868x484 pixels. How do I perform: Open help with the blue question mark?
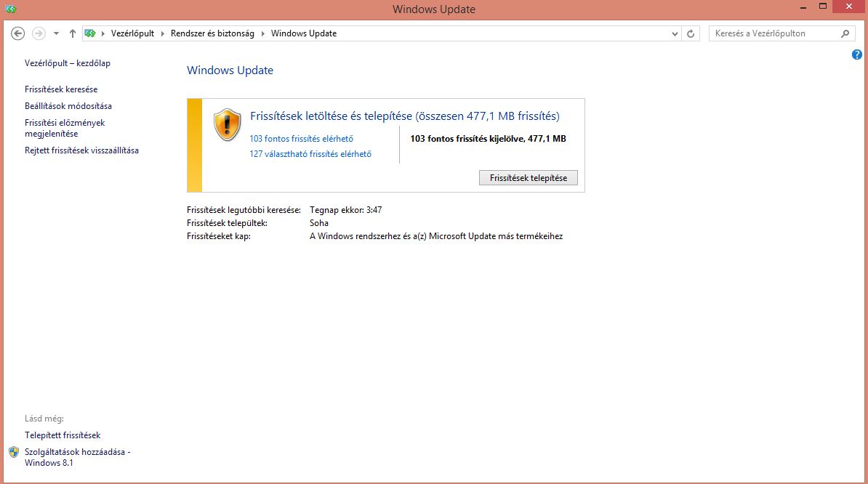click(857, 55)
